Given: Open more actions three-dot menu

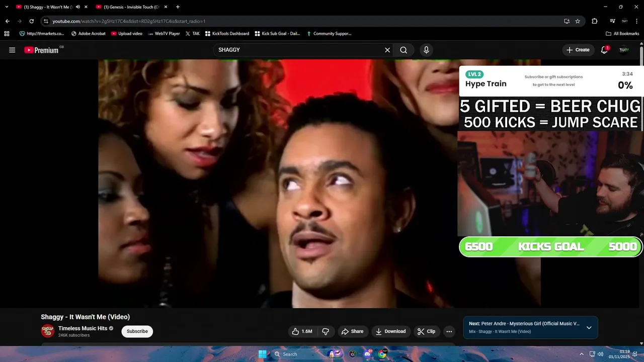Looking at the screenshot, I should [x=449, y=331].
